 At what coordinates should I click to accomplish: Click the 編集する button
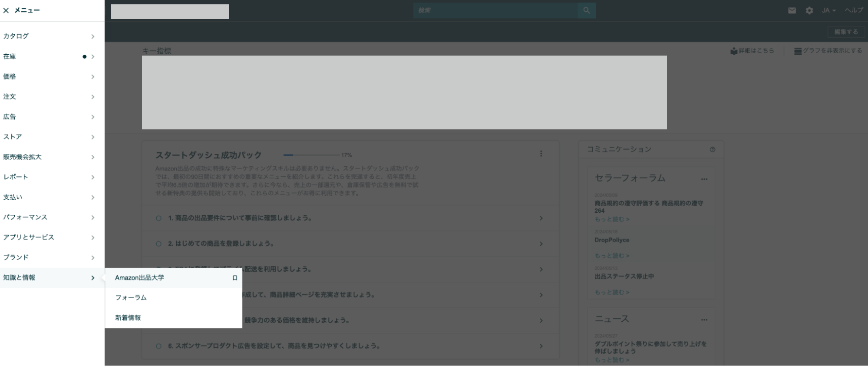coord(846,32)
